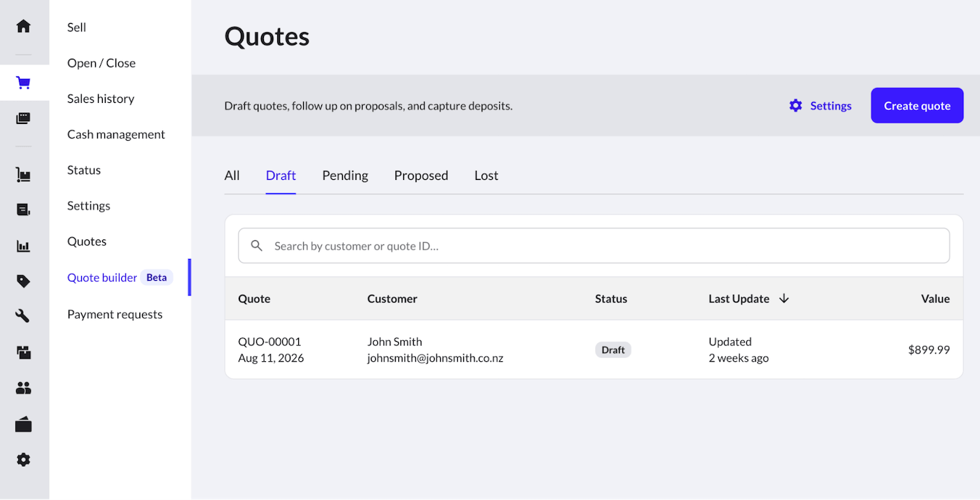Open the inventory trolley icon

[x=24, y=174]
